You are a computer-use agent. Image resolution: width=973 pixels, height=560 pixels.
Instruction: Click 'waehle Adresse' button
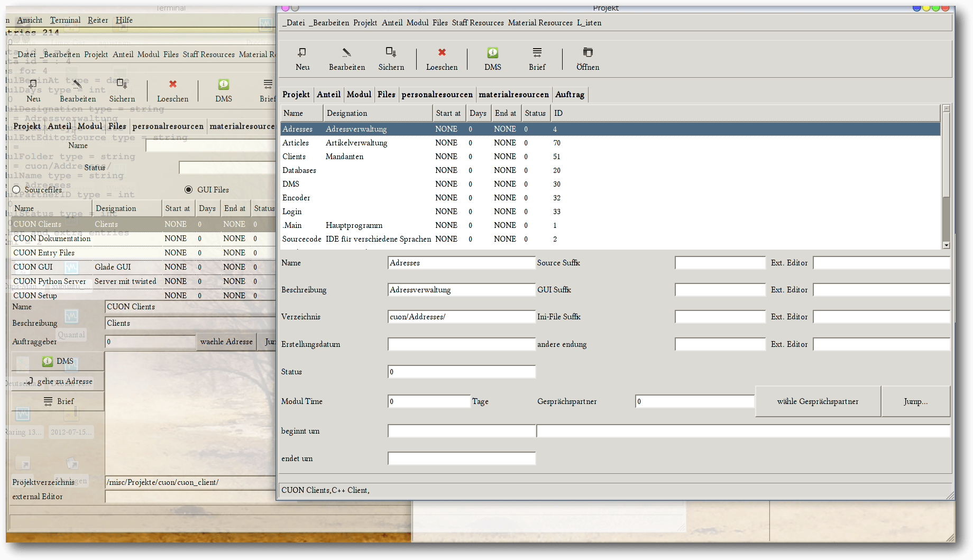point(226,342)
